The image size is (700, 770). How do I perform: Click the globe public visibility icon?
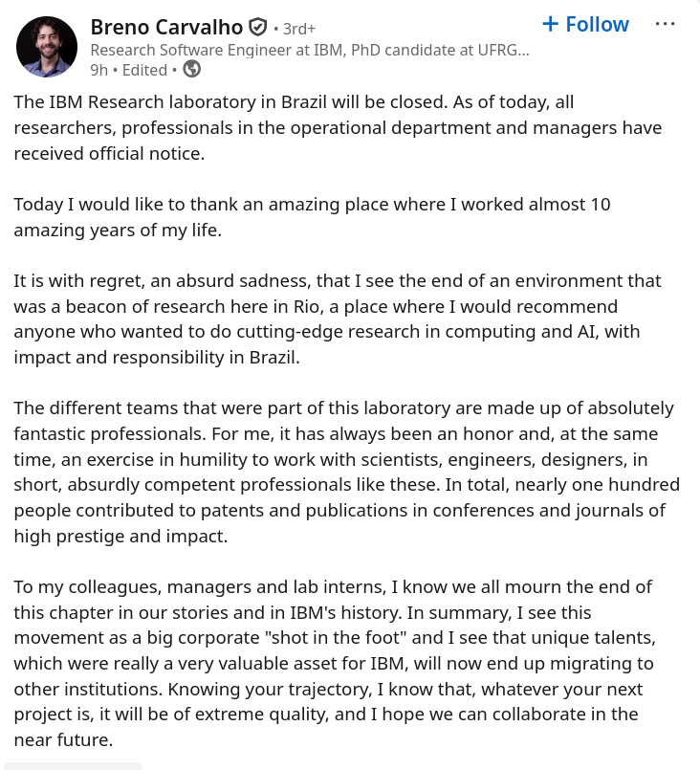point(191,69)
